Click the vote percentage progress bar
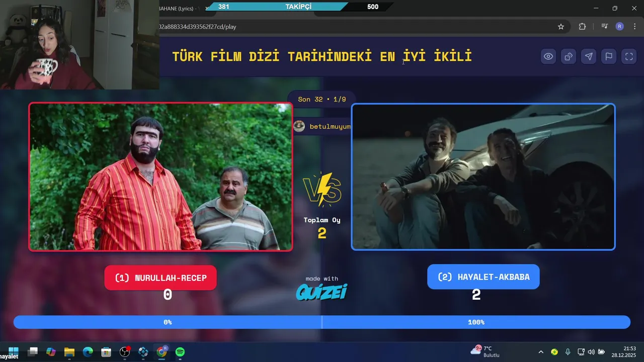 (322, 322)
